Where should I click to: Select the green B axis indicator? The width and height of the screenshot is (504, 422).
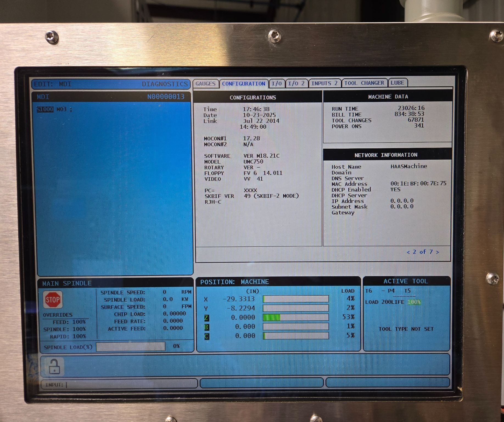tap(206, 327)
